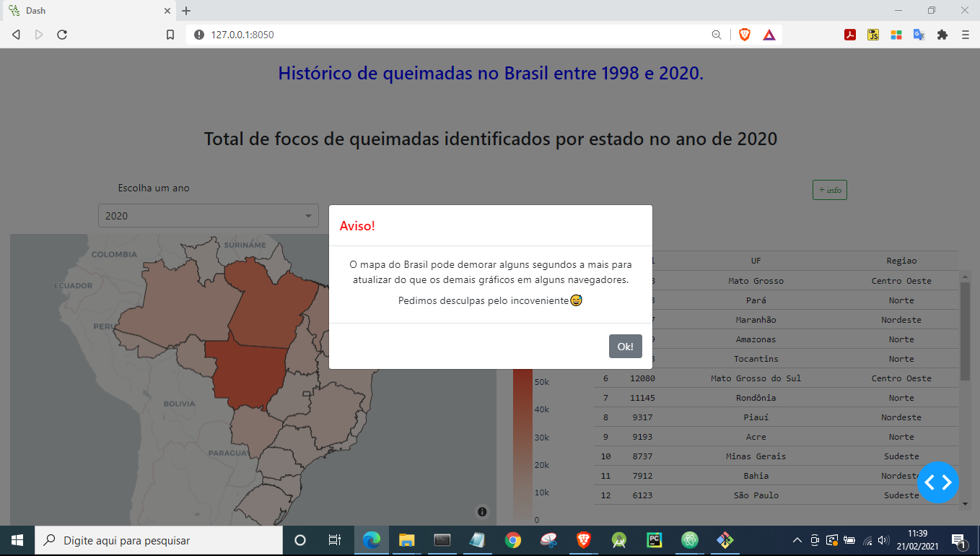Open Brave Shields lion icon
The width and height of the screenshot is (980, 556).
pyautogui.click(x=745, y=34)
